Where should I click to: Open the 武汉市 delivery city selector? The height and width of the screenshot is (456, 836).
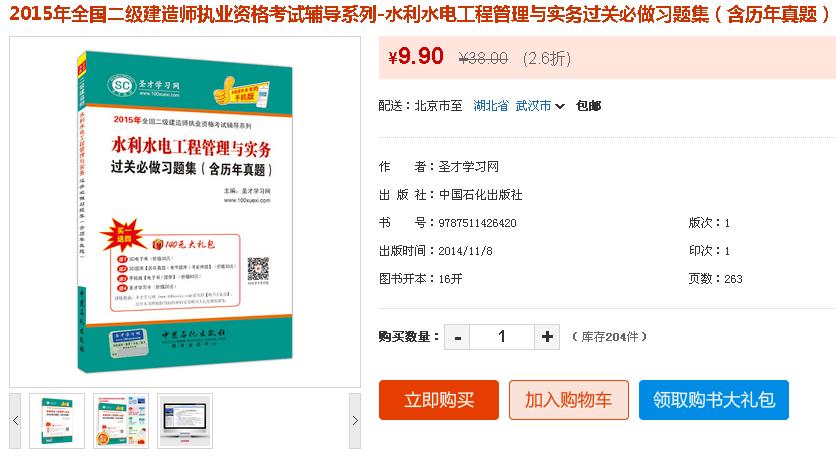coord(533,106)
